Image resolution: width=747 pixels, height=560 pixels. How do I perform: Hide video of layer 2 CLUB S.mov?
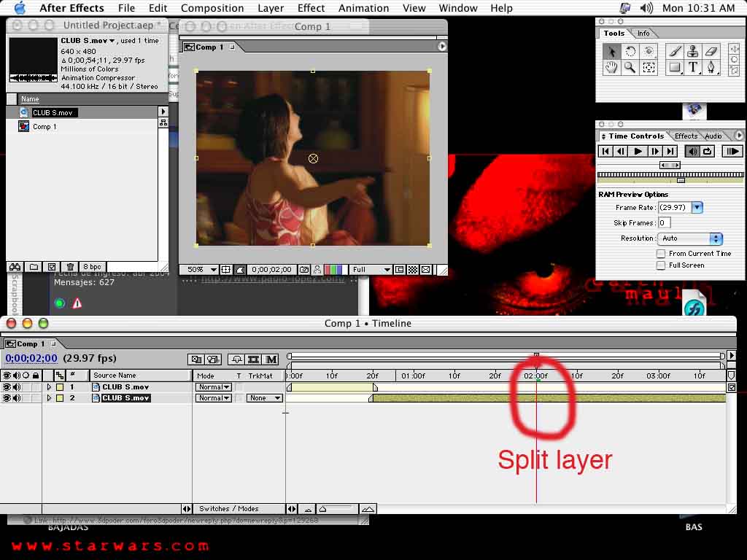point(7,398)
